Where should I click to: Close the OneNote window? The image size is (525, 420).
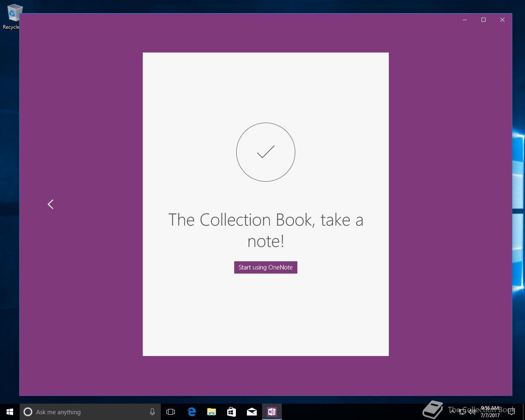pos(502,20)
